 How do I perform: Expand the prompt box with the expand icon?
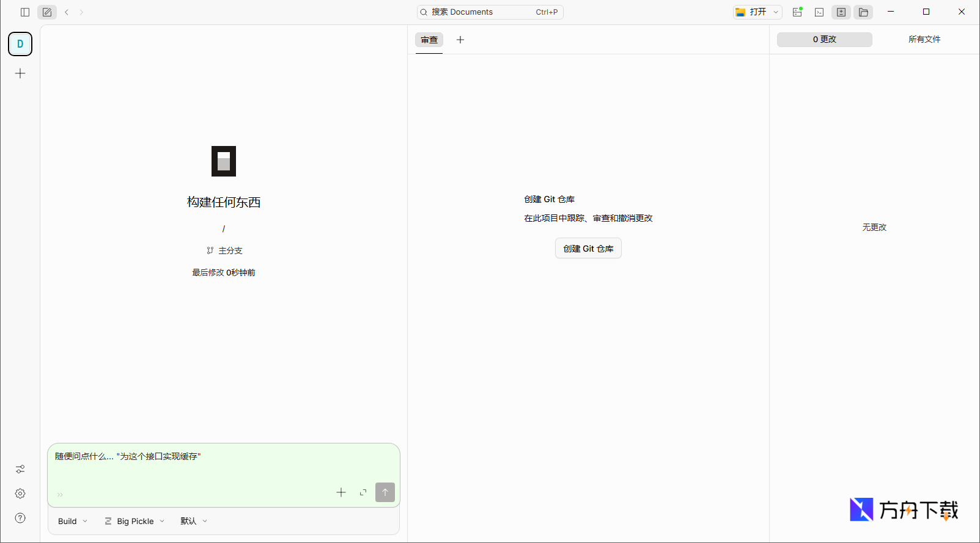(x=363, y=492)
